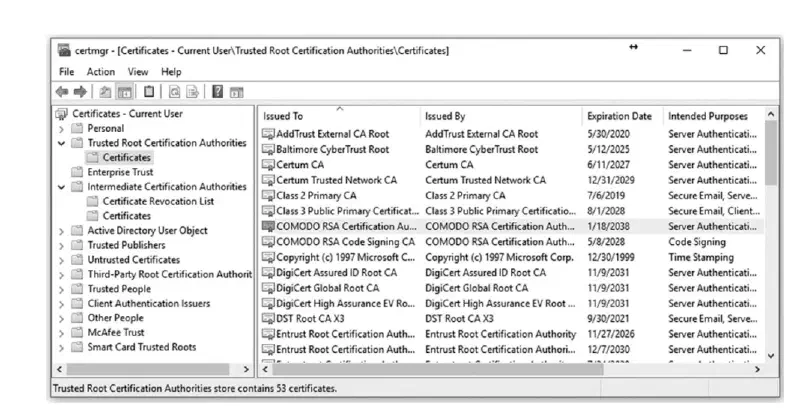Select Certificates under Intermediate Certification Authorities
The height and width of the screenshot is (412, 800).
click(x=127, y=216)
